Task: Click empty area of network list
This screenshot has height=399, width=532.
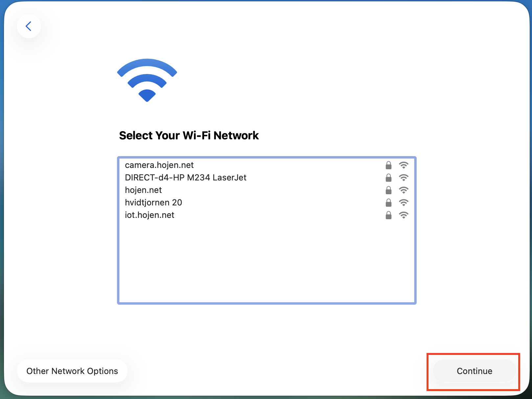Action: tap(266, 263)
